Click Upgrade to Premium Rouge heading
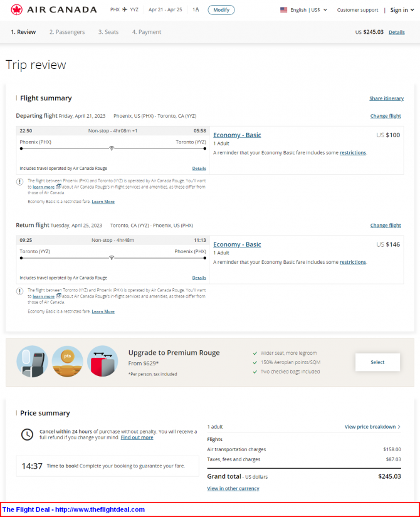This screenshot has height=517, width=420. point(174,352)
